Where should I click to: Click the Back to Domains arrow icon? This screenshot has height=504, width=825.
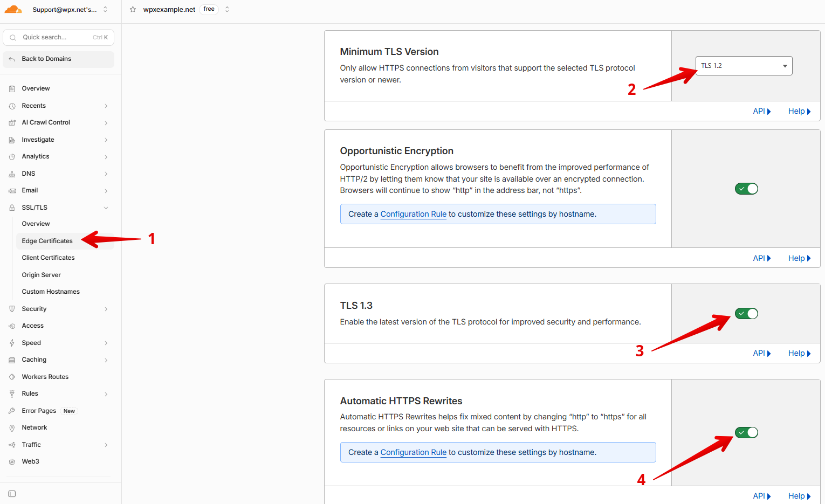tap(12, 59)
